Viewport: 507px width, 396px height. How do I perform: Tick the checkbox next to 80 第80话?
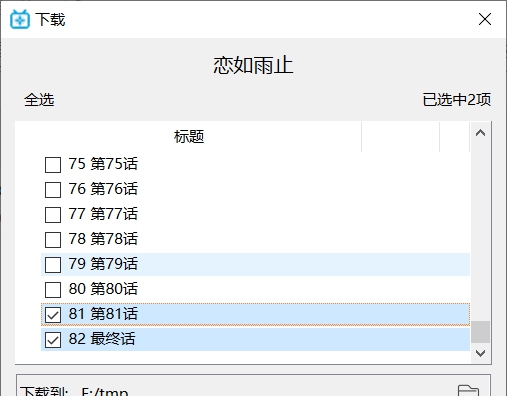[53, 290]
